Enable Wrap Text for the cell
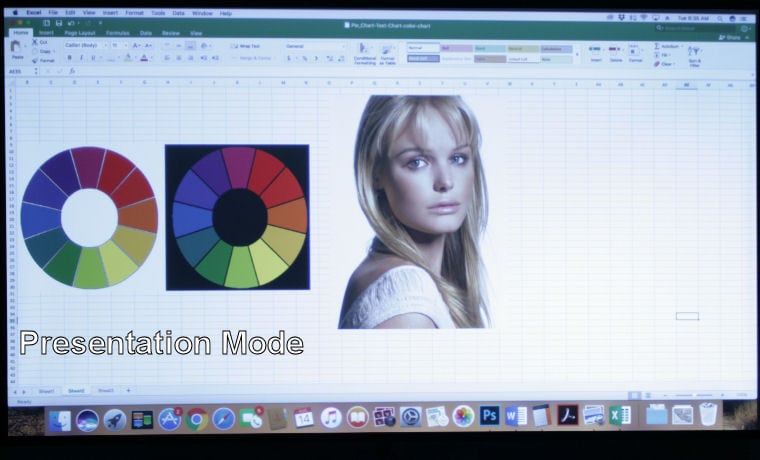The width and height of the screenshot is (760, 460). pos(246,46)
